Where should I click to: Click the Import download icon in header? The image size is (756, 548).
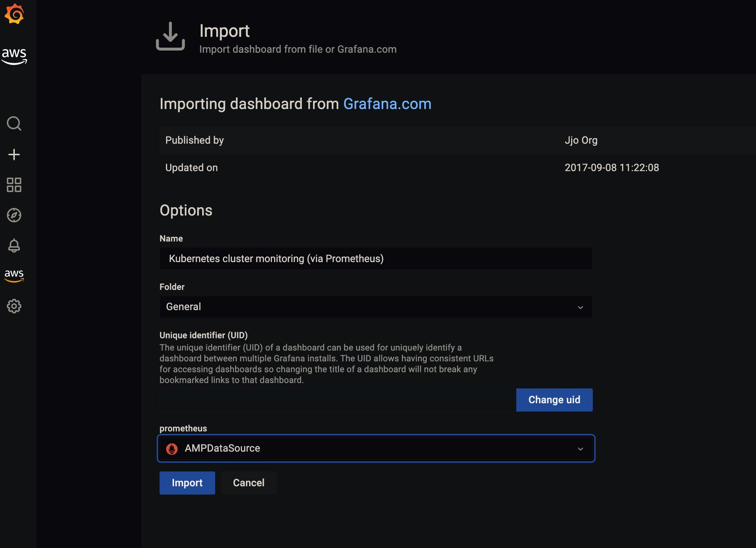tap(170, 36)
